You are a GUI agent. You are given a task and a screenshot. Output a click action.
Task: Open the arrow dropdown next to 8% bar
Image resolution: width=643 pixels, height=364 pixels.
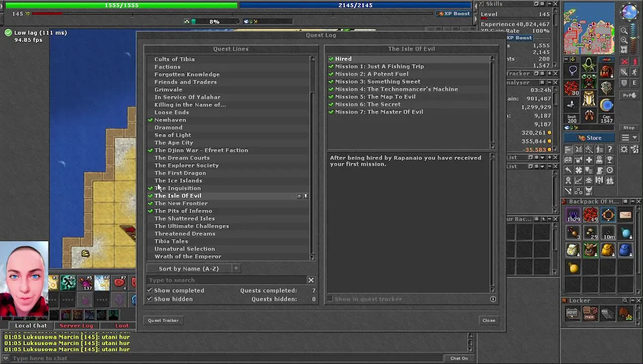237,22
